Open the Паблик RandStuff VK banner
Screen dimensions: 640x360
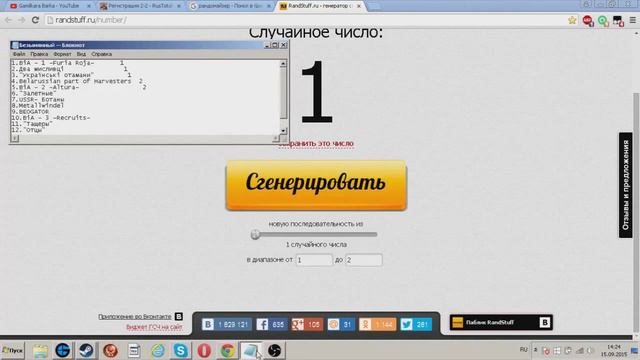(x=501, y=322)
